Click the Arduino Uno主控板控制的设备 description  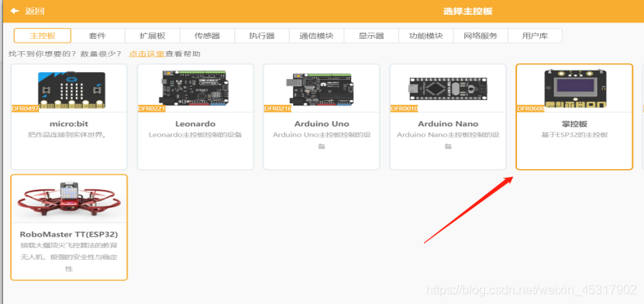[322, 140]
